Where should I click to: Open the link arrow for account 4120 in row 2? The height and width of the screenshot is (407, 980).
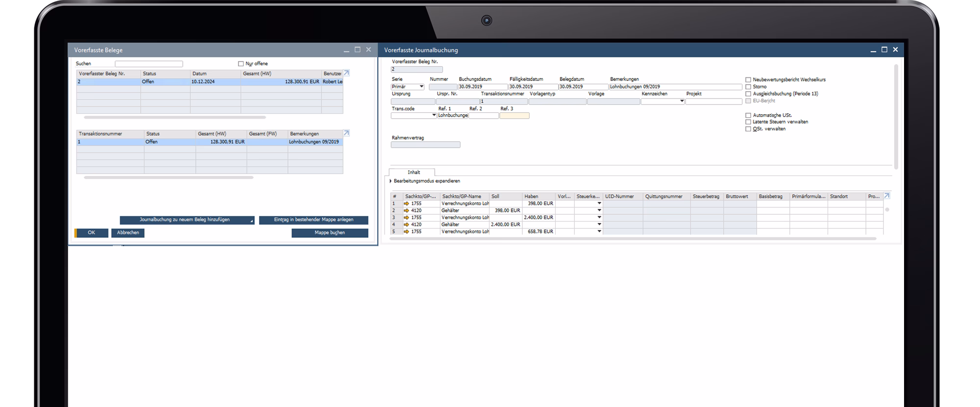pos(406,210)
